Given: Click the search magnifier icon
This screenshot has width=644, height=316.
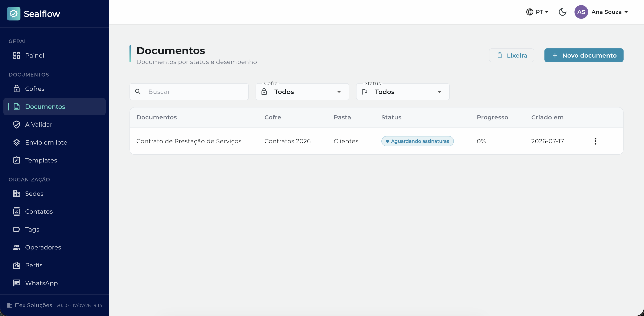Looking at the screenshot, I should (138, 92).
